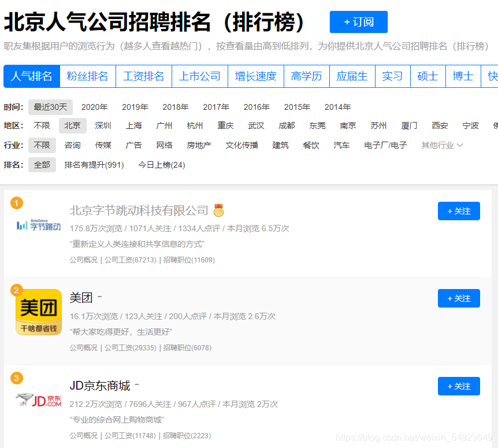Screen dimensions: 498x448
Task: Show 排名有提升(991) companies
Action: point(94,165)
